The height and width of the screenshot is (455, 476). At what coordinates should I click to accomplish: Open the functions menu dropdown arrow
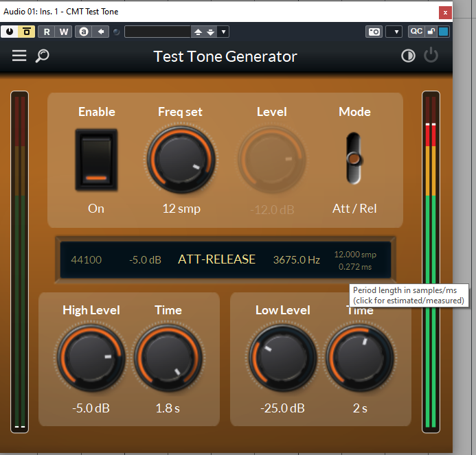tap(396, 32)
